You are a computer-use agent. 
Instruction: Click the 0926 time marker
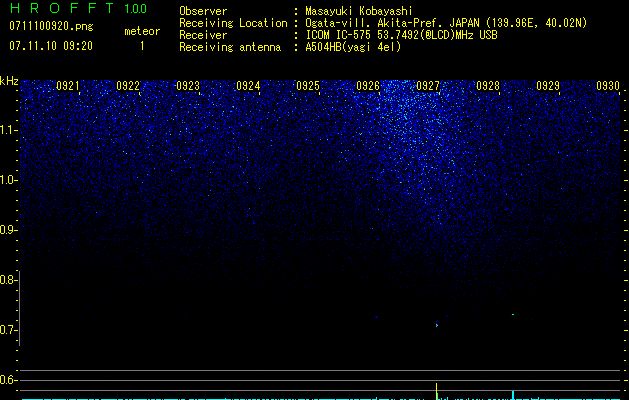coord(368,86)
